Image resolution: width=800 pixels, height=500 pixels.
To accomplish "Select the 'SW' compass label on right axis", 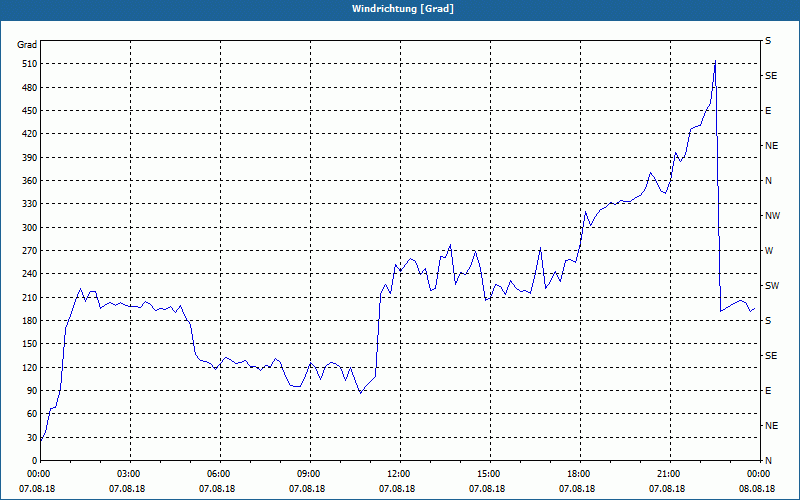I will [772, 286].
